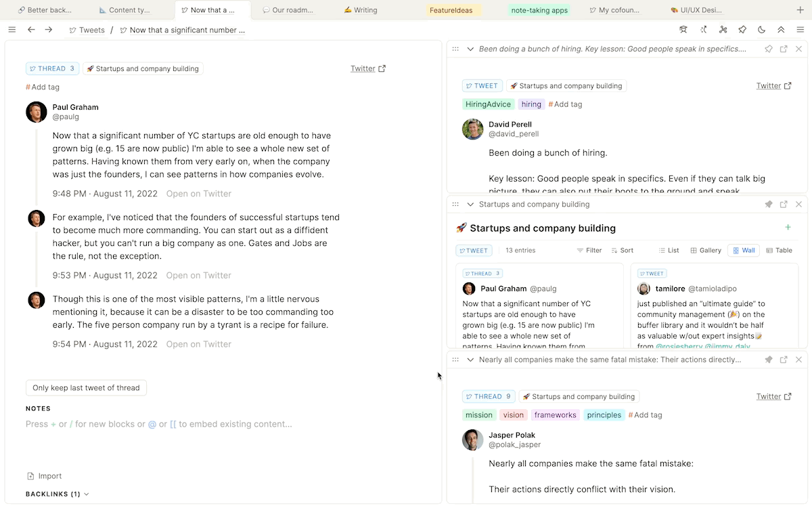Click the green plus to add an entry

[788, 228]
